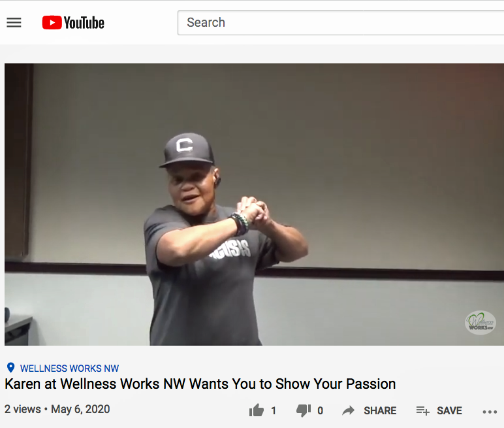Click the Karen at Wellness Works video title
This screenshot has width=504, height=428.
(x=200, y=384)
